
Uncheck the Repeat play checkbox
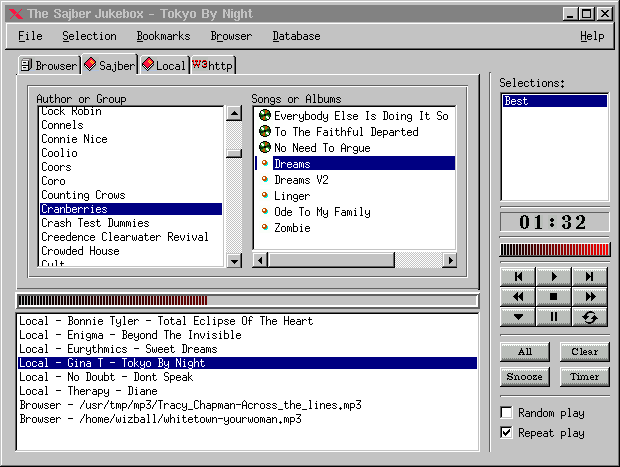(507, 433)
